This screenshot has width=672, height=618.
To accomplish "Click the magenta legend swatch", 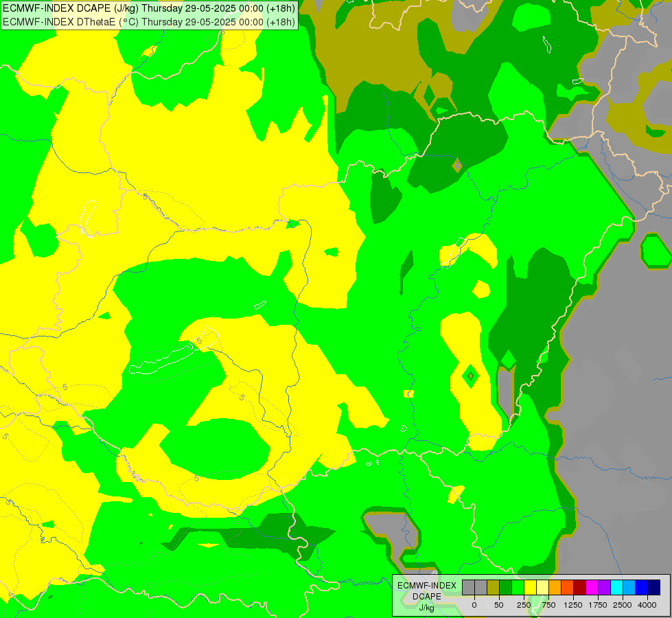I will 592,587.
